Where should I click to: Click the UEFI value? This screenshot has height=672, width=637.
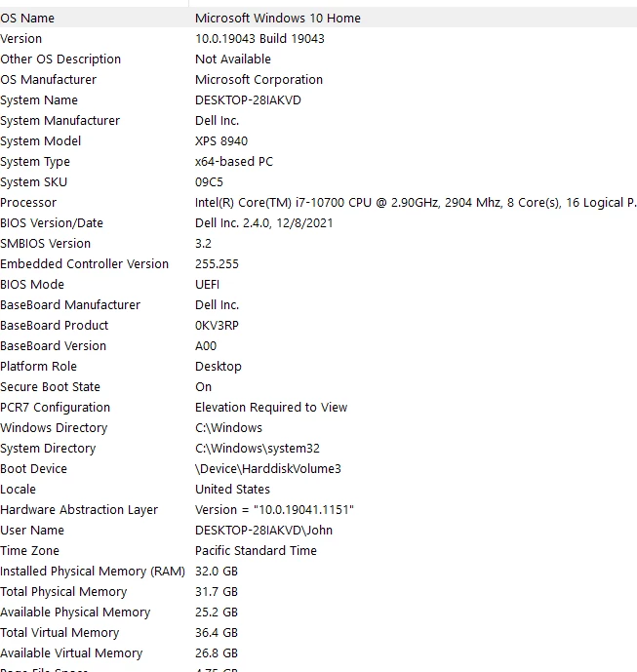point(207,285)
